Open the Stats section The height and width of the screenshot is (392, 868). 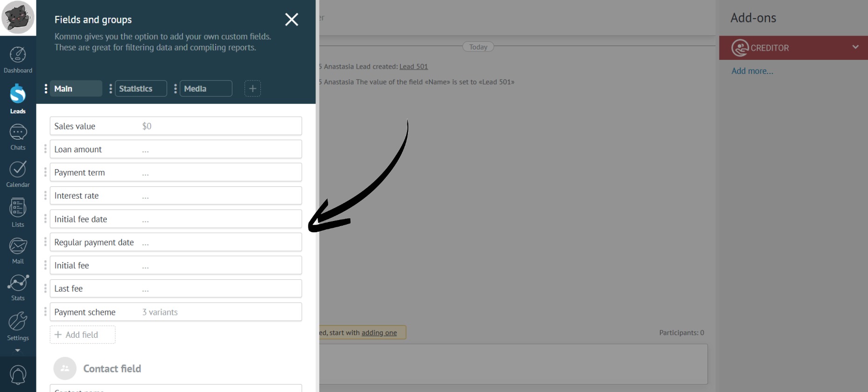click(18, 287)
